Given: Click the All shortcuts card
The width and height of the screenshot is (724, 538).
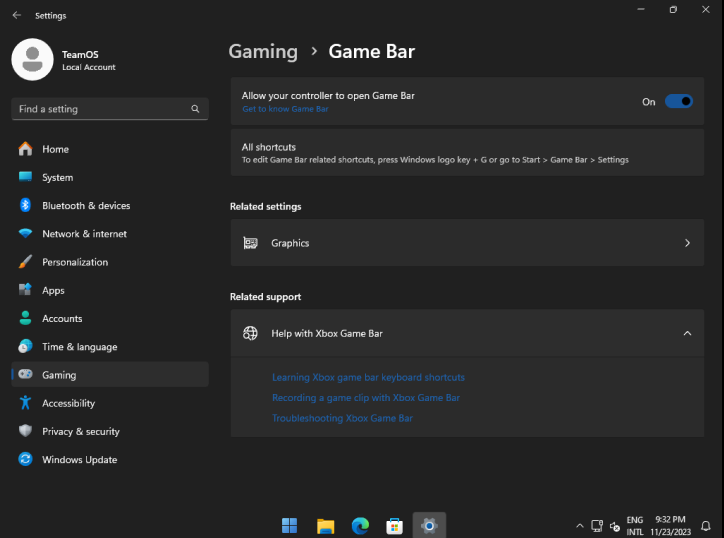Looking at the screenshot, I should pos(467,153).
